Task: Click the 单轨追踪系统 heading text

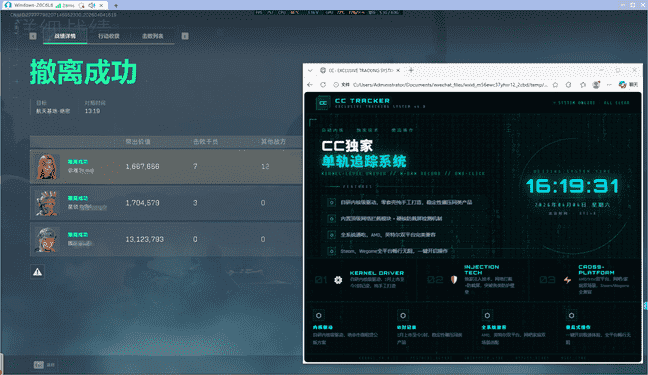Action: pyautogui.click(x=364, y=161)
